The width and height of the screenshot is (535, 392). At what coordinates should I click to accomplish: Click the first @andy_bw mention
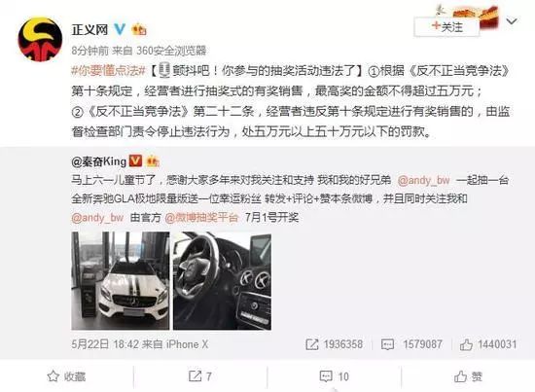tap(423, 180)
